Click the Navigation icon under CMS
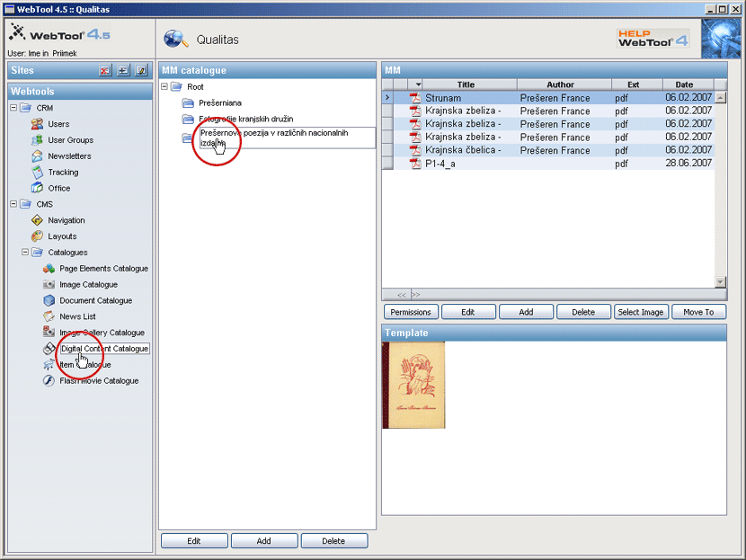 37,220
